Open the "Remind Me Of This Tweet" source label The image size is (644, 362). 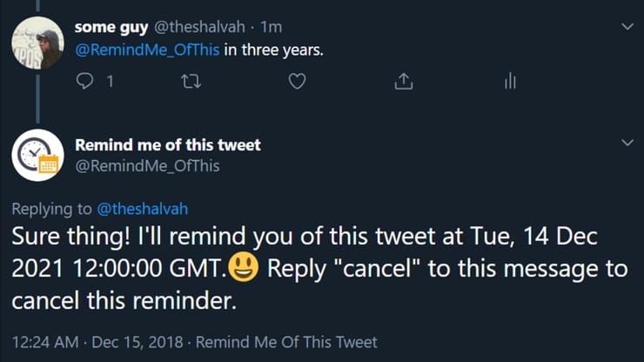pyautogui.click(x=286, y=342)
